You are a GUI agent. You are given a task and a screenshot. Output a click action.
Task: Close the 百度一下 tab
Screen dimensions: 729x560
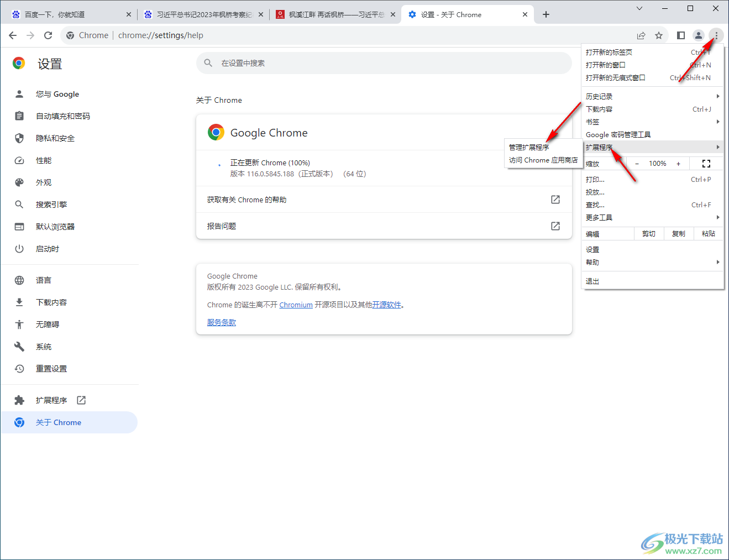[x=129, y=14]
